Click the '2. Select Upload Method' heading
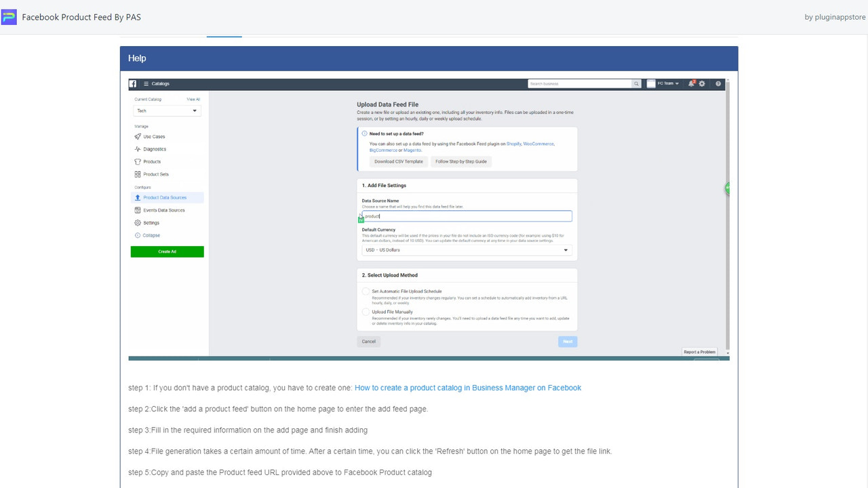Viewport: 868px width, 488px height. (389, 275)
